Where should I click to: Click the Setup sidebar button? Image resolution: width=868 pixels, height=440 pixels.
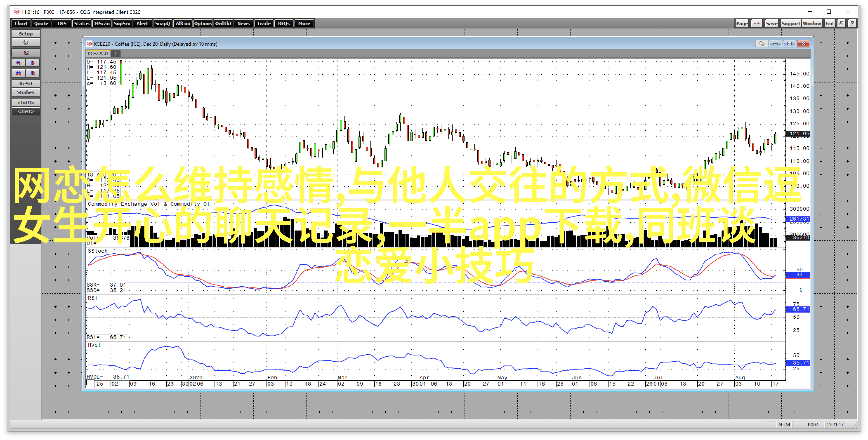(x=26, y=34)
